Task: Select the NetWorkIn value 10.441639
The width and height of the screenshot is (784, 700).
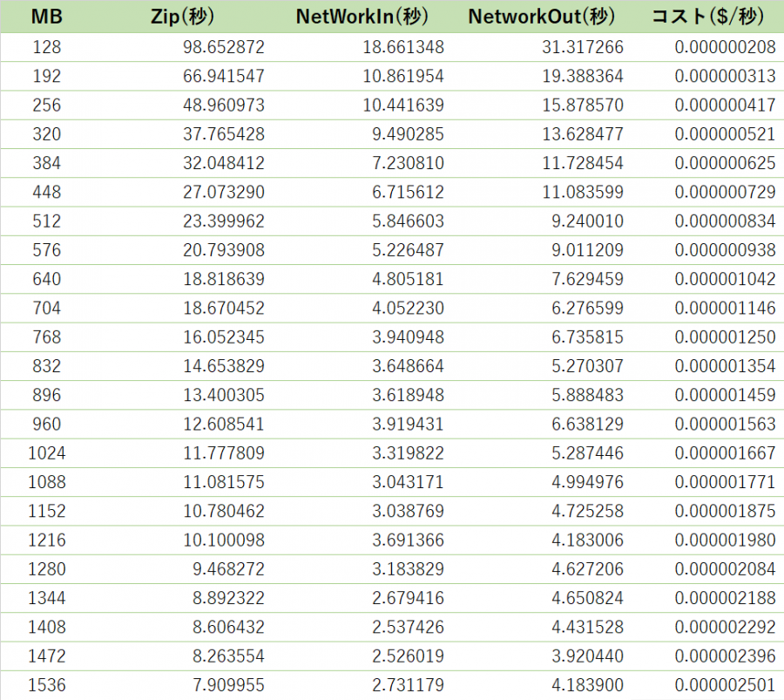Action: click(x=403, y=105)
